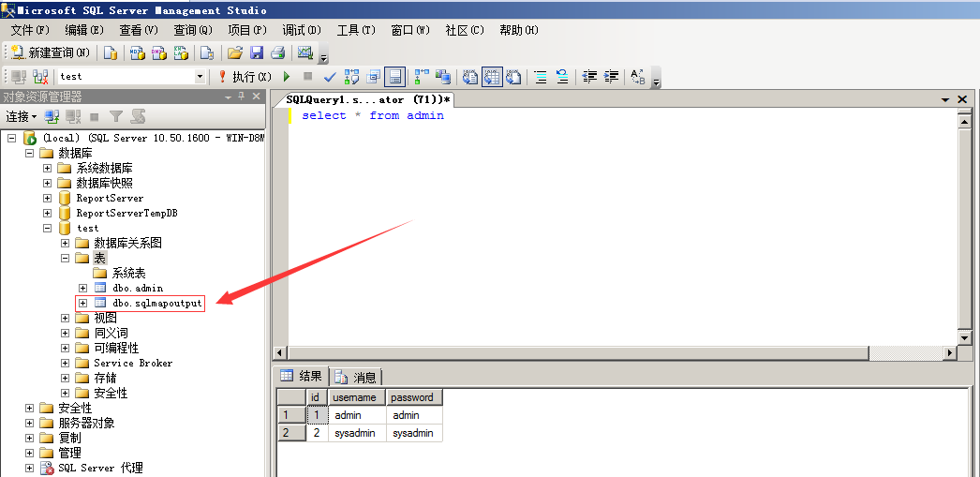
Task: Select dbo.sqlmapoutput table in tree
Action: tap(156, 303)
